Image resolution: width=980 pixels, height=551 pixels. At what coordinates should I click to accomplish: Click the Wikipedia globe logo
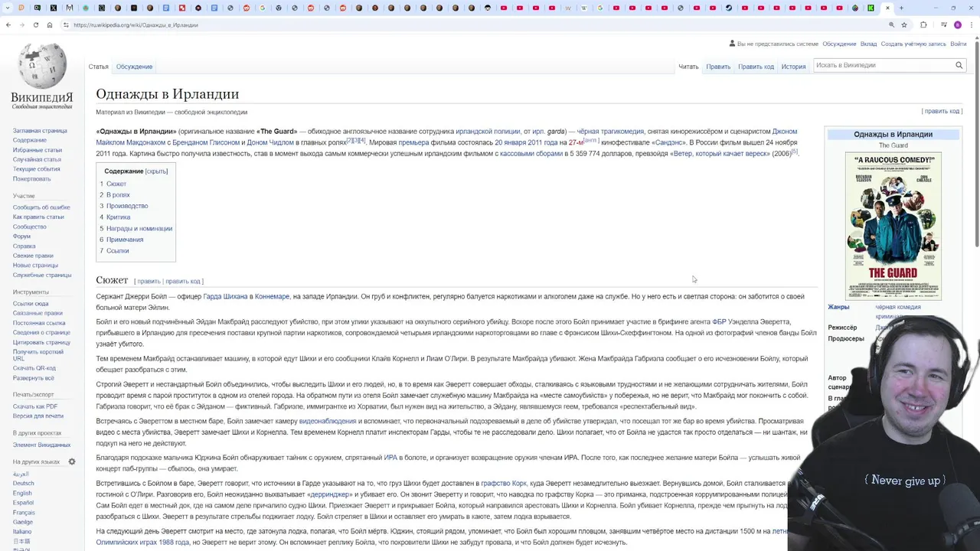[42, 67]
